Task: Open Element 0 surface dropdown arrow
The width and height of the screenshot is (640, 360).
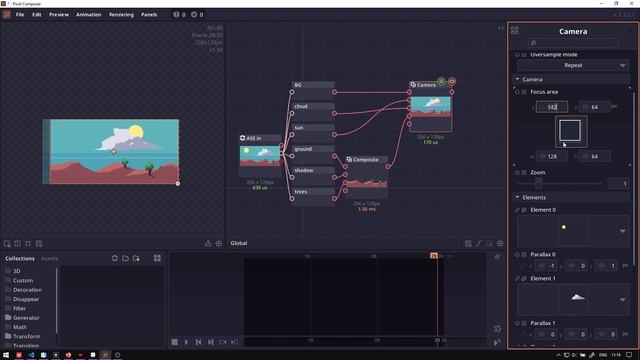Action: tap(622, 231)
